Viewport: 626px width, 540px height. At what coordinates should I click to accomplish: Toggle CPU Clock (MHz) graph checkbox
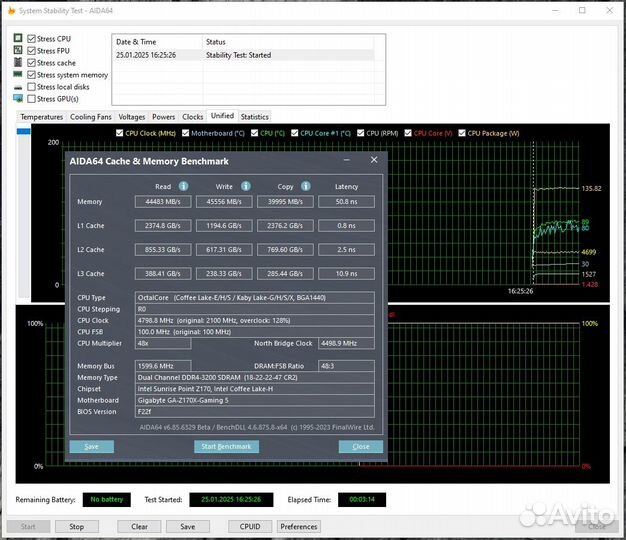[x=119, y=133]
